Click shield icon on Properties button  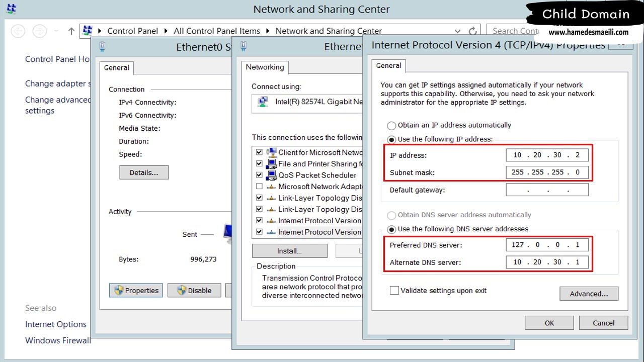[119, 290]
